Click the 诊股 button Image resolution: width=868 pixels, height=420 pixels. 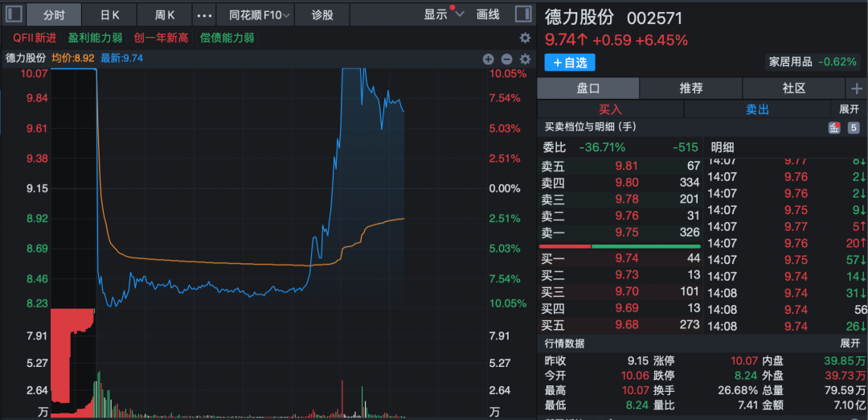[322, 14]
